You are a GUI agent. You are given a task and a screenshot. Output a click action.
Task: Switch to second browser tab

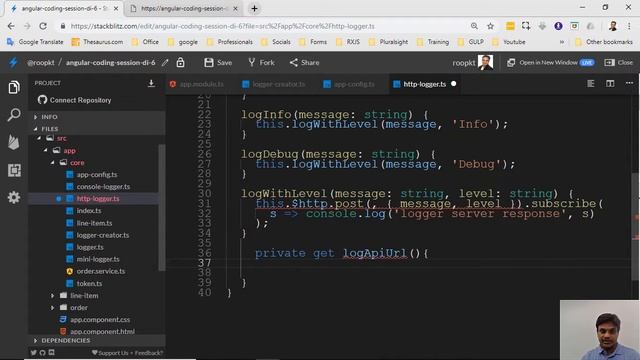click(x=184, y=9)
